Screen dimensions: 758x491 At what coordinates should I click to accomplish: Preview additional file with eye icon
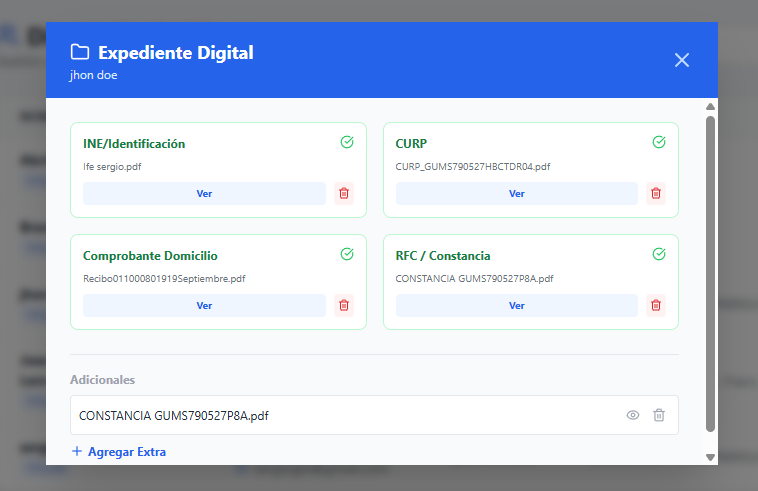[633, 415]
